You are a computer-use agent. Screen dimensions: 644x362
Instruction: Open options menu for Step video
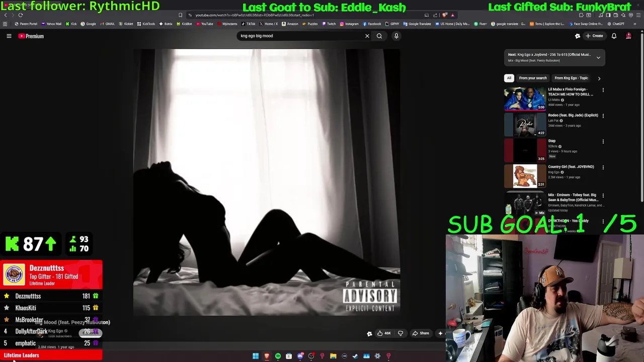click(603, 141)
